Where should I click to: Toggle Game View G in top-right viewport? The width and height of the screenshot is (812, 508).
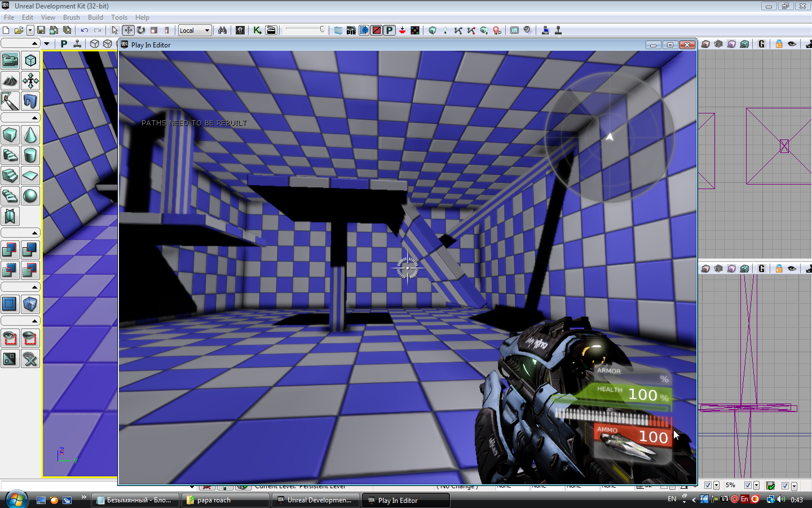tap(761, 44)
